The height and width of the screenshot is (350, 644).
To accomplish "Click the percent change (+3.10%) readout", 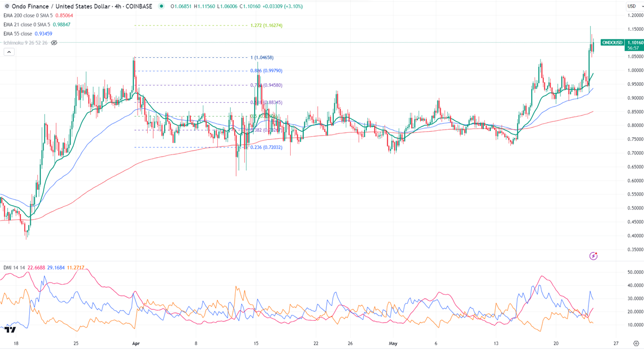I will pyautogui.click(x=293, y=6).
